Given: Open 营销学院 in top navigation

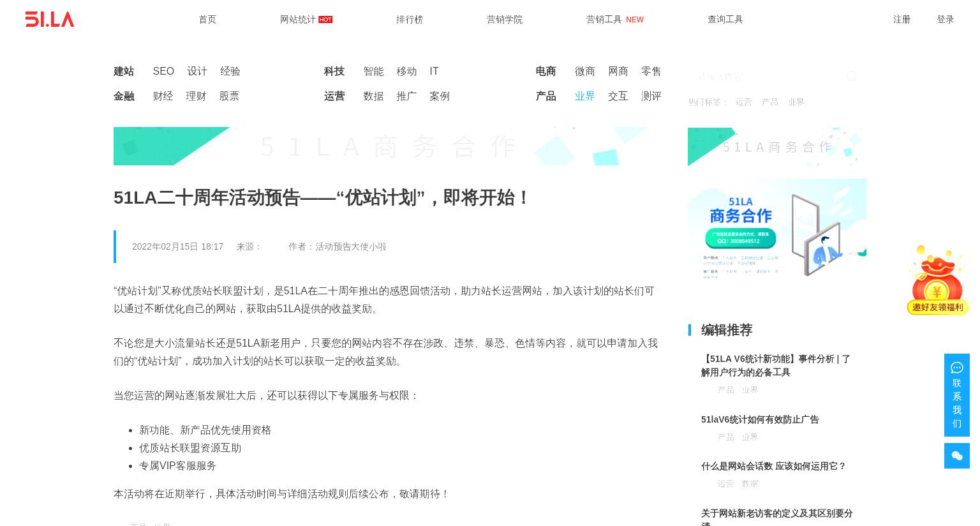Looking at the screenshot, I should pos(505,19).
